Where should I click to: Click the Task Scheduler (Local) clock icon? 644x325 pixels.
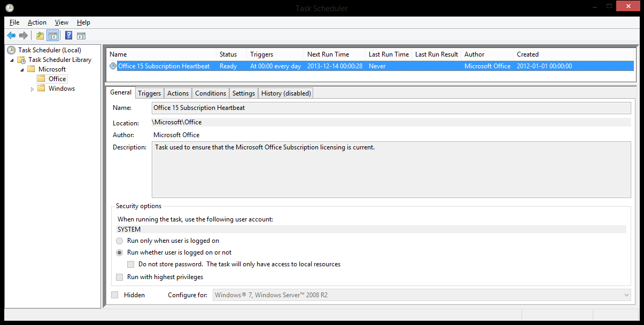(x=12, y=50)
